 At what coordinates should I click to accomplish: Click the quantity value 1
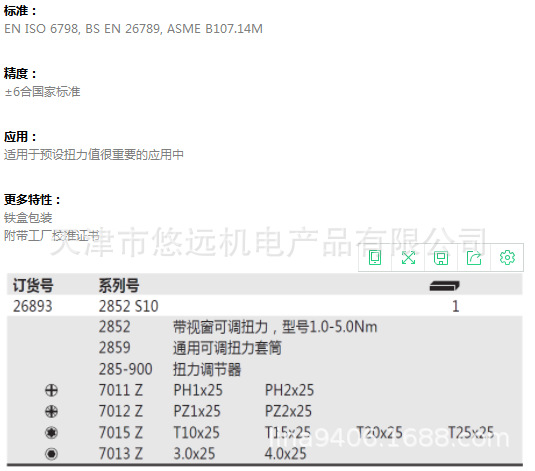pos(456,306)
